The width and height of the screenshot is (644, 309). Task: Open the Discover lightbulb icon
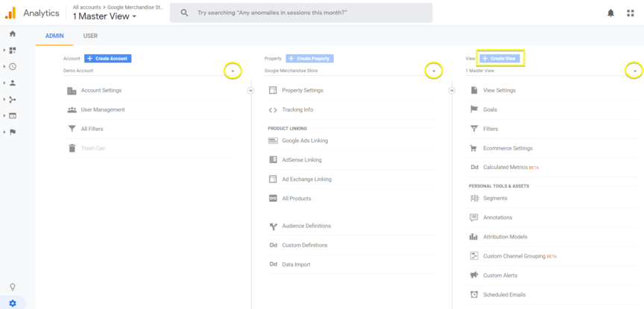(x=13, y=287)
